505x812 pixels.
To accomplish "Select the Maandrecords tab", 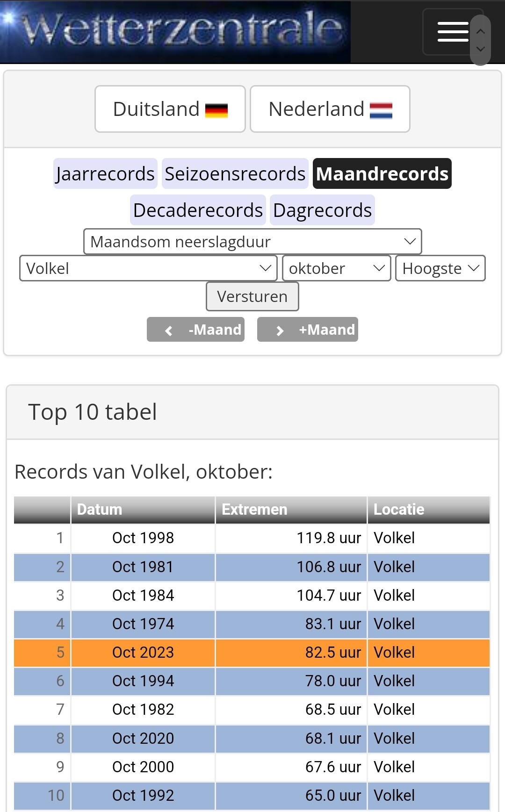I will click(x=382, y=174).
